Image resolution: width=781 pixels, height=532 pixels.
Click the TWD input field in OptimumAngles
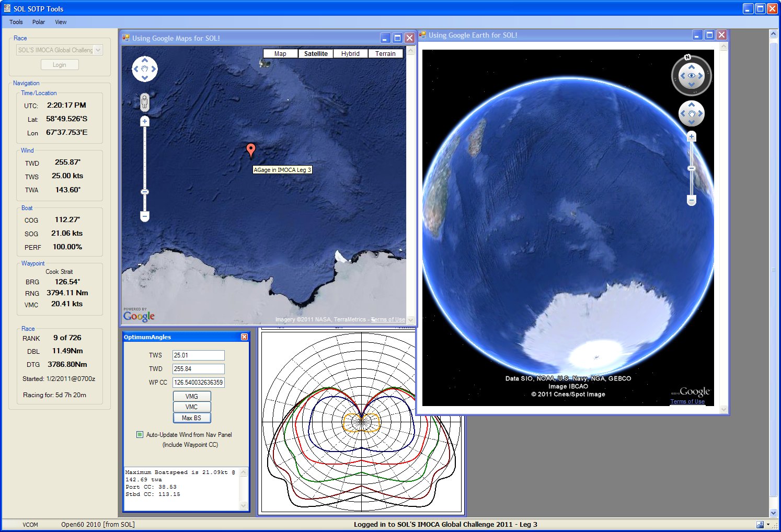click(x=199, y=369)
